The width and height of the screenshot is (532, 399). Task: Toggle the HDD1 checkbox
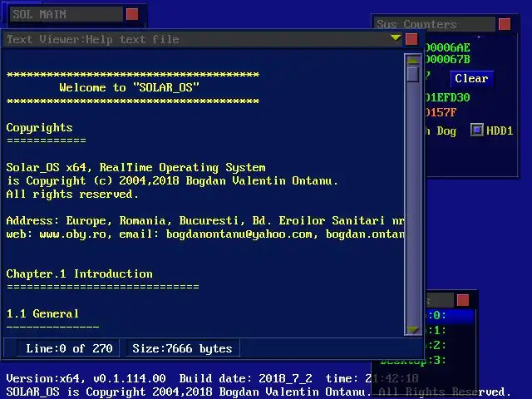(477, 130)
